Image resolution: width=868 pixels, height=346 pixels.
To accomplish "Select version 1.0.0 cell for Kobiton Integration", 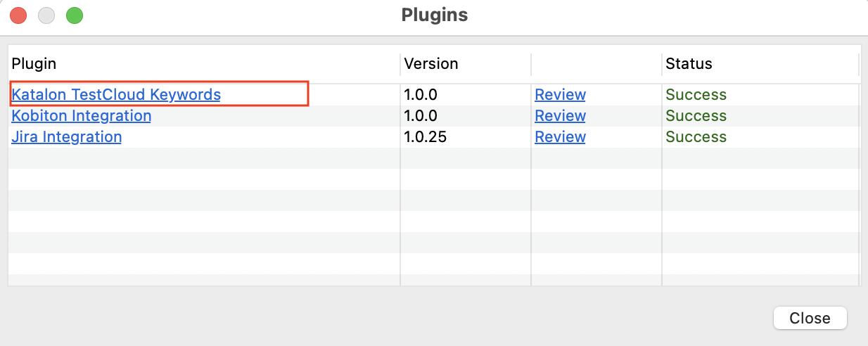I will 421,115.
